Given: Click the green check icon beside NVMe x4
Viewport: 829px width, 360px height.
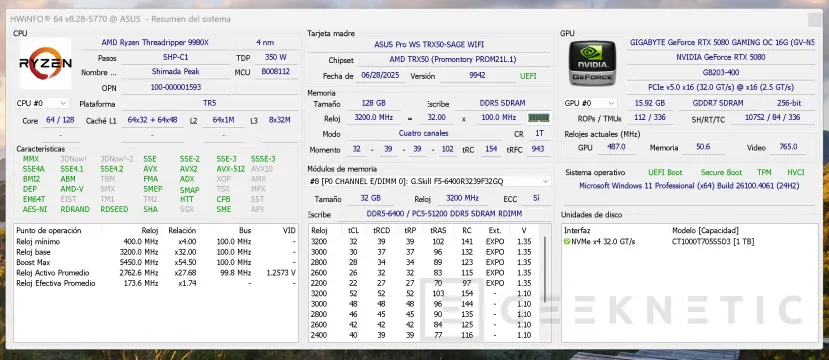Looking at the screenshot, I should pos(567,242).
